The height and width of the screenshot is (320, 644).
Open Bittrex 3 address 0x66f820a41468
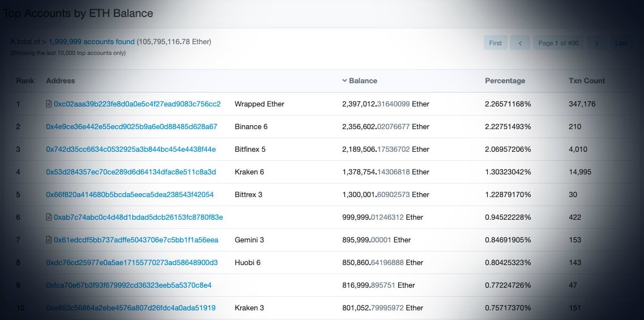130,194
